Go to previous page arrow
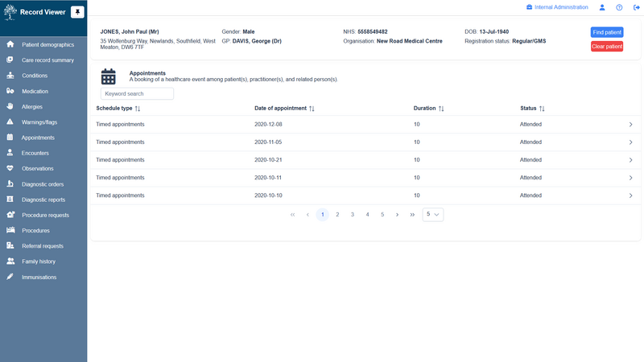 pyautogui.click(x=308, y=215)
